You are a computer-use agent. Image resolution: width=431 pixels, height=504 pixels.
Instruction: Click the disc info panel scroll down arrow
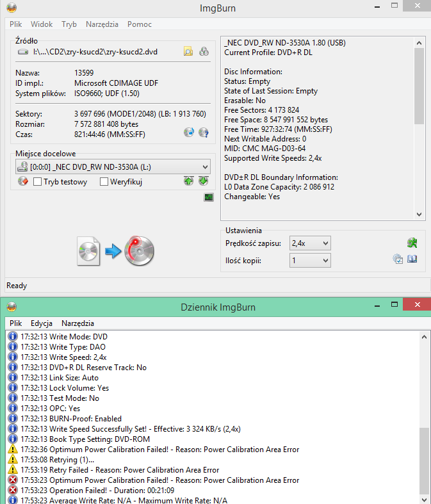click(x=419, y=215)
